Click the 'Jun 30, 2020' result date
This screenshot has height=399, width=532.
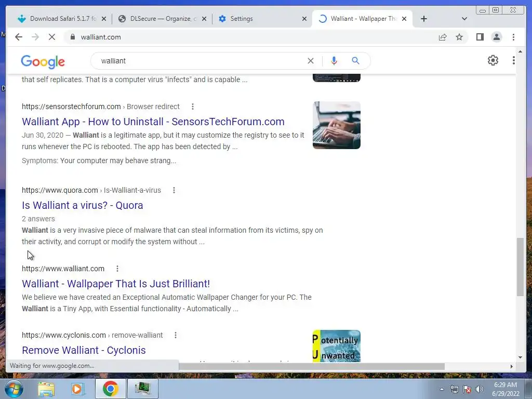43,135
